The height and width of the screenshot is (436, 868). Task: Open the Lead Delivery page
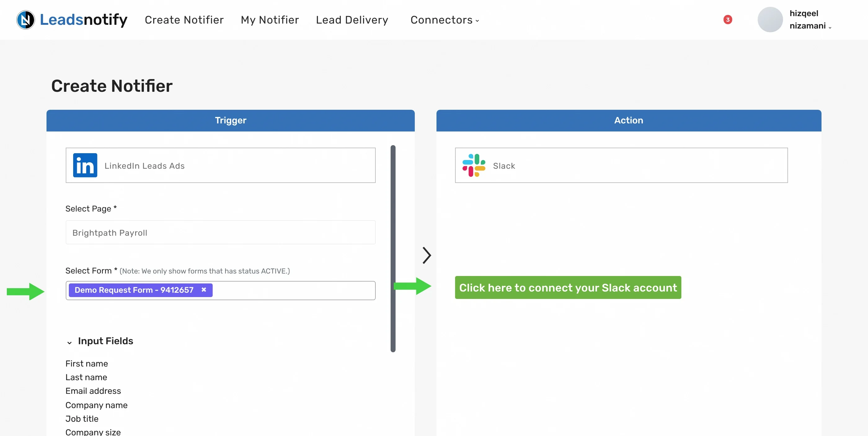point(352,20)
